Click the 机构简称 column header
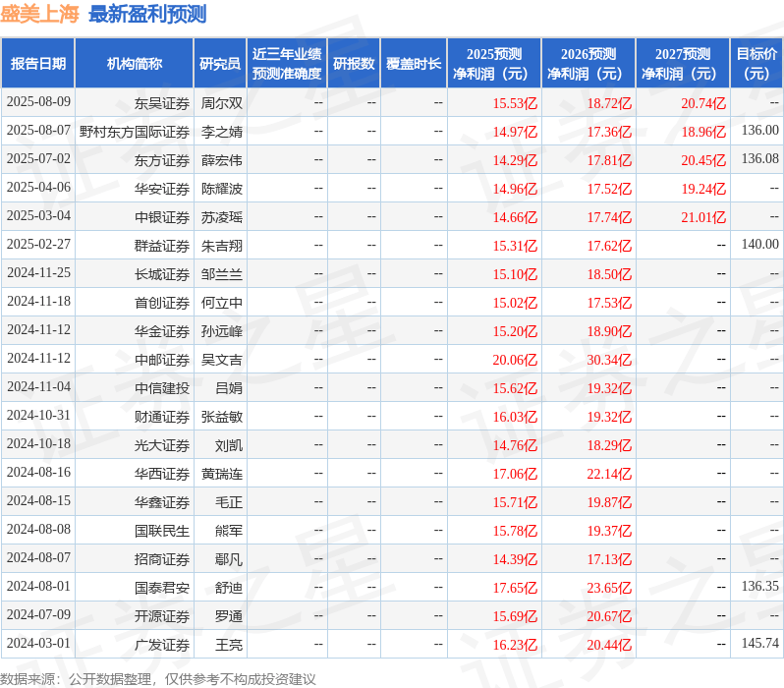The image size is (784, 688). (134, 64)
